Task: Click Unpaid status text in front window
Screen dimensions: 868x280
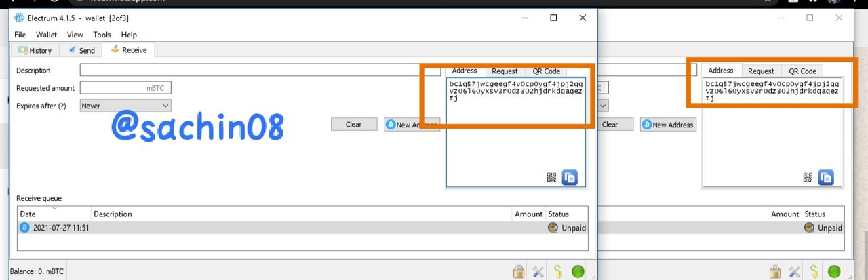Action: 574,228
